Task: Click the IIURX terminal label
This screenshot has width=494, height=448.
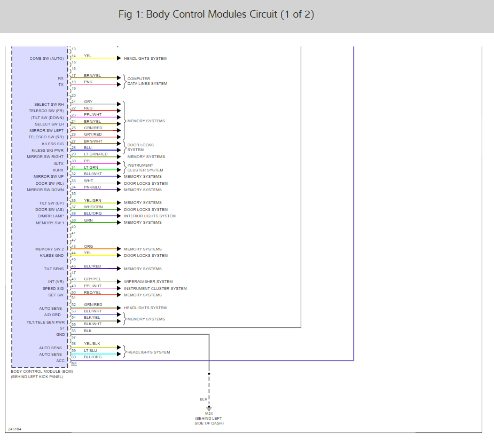Action: [58, 170]
